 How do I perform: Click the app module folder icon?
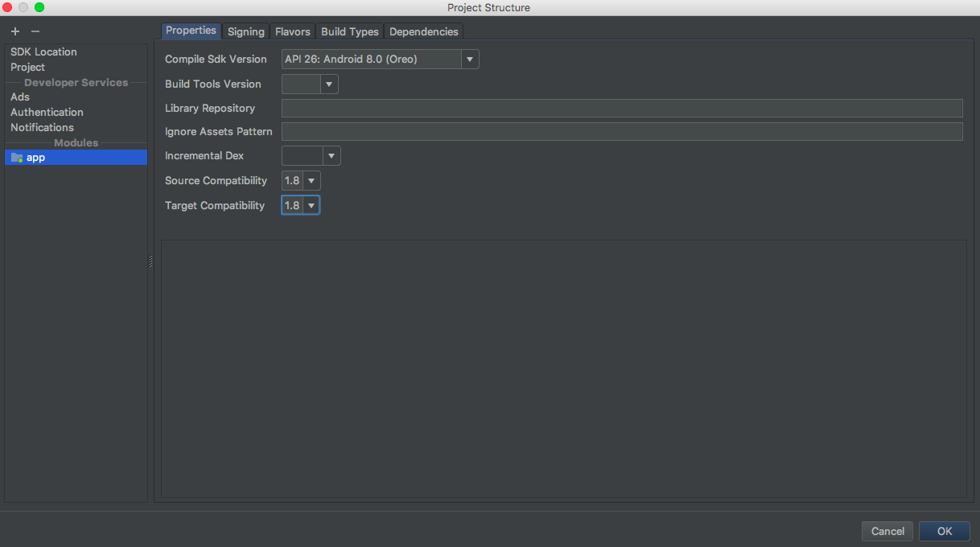point(17,157)
